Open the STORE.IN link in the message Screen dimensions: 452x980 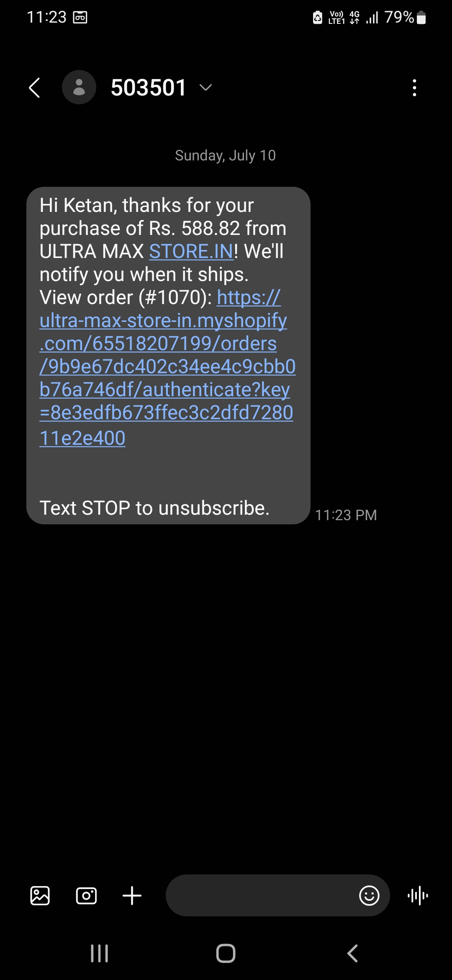coord(191,251)
